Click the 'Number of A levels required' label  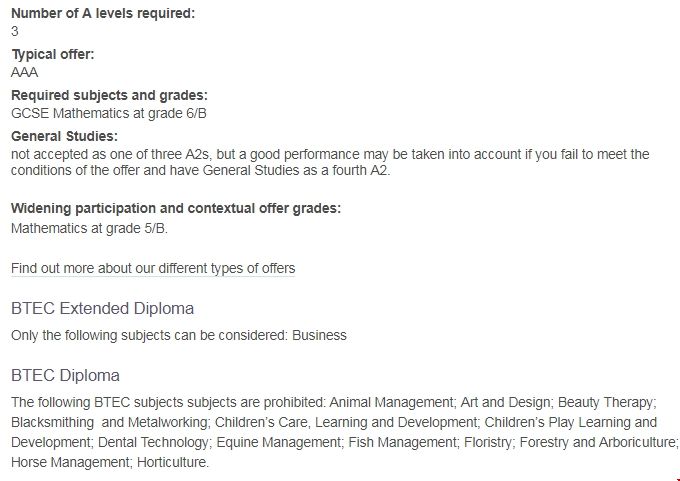pyautogui.click(x=103, y=13)
